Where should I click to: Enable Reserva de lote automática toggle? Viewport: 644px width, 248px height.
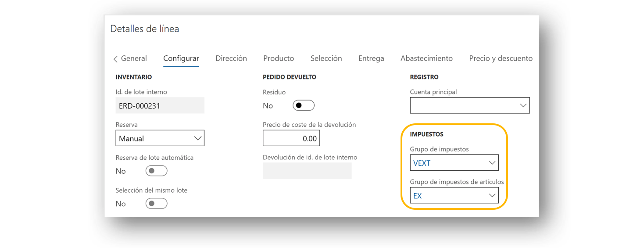pyautogui.click(x=157, y=171)
